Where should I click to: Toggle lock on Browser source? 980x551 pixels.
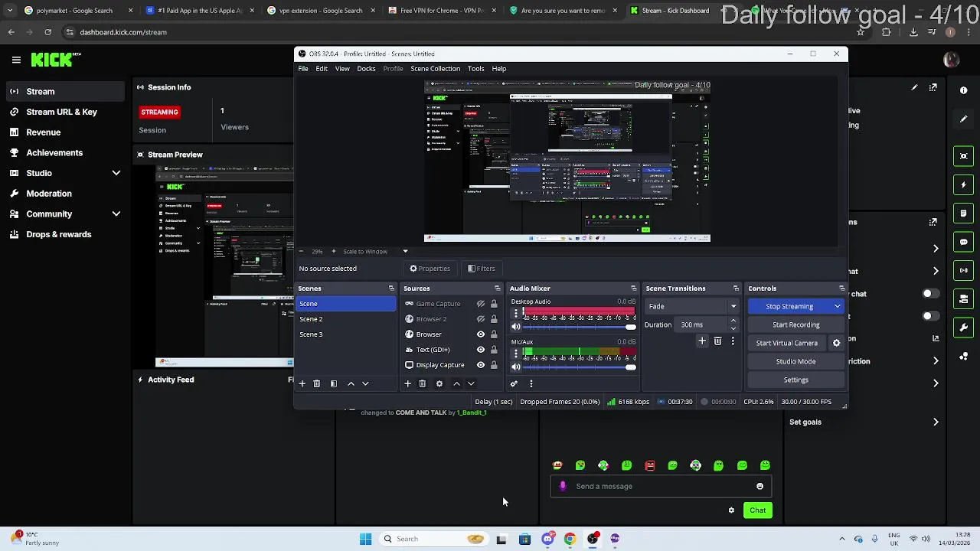(494, 334)
